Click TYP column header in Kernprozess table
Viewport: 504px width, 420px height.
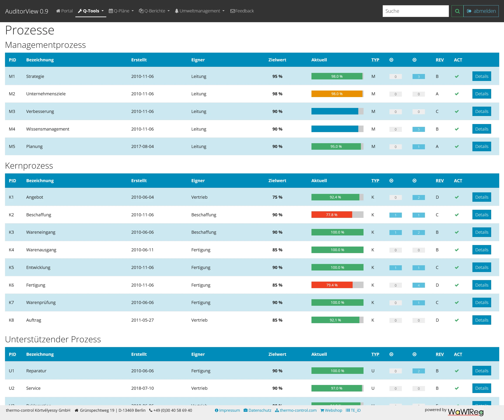tap(375, 181)
